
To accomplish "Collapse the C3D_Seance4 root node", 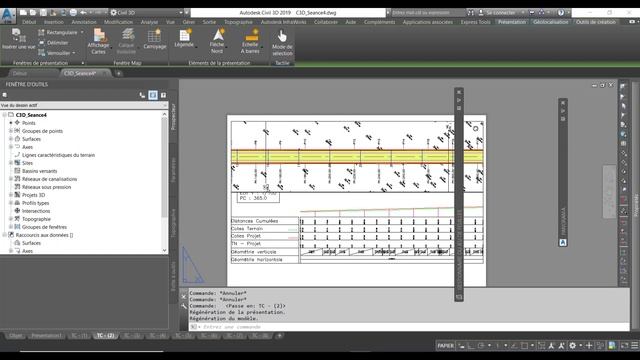I will point(4,115).
